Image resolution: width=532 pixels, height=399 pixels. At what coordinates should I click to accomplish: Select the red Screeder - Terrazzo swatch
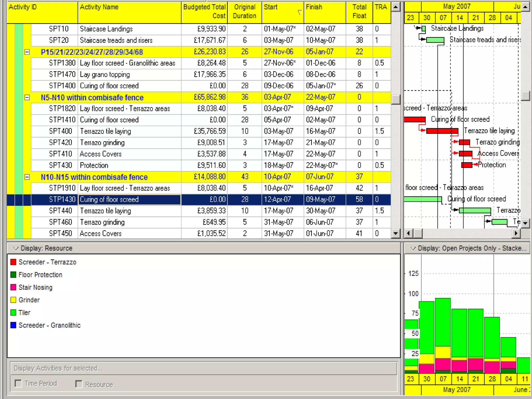[x=13, y=262]
